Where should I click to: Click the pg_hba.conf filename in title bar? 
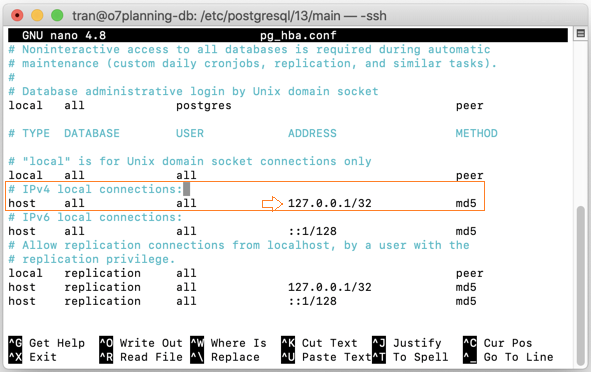tap(298, 35)
